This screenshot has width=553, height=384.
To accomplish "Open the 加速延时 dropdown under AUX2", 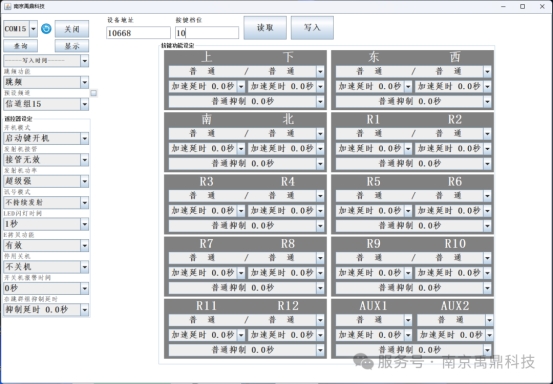I will (x=455, y=335).
